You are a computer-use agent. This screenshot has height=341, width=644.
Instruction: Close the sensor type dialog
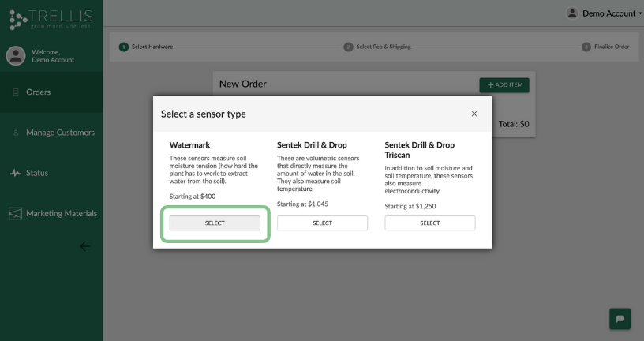(x=474, y=114)
